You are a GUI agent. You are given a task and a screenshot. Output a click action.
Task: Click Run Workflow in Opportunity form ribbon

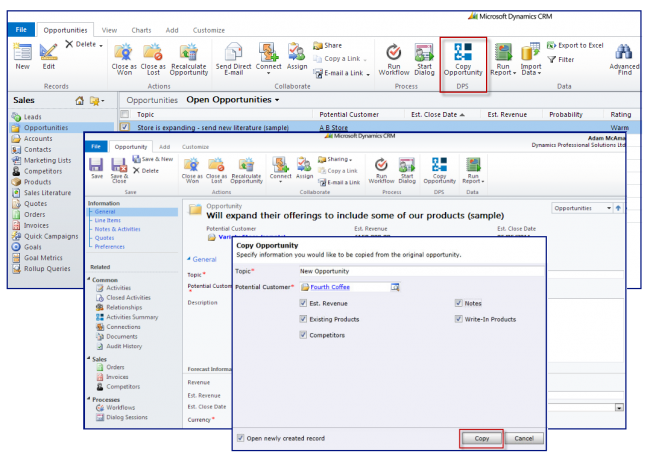pos(381,170)
